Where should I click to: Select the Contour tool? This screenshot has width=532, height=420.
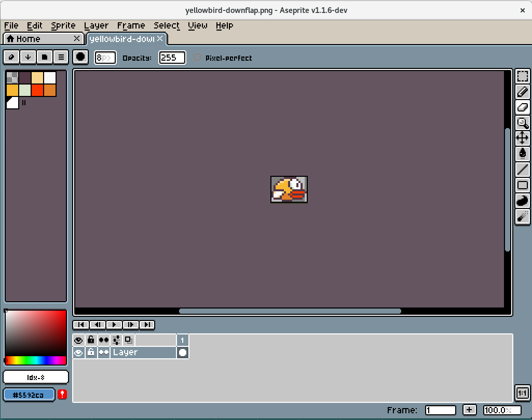click(x=523, y=201)
